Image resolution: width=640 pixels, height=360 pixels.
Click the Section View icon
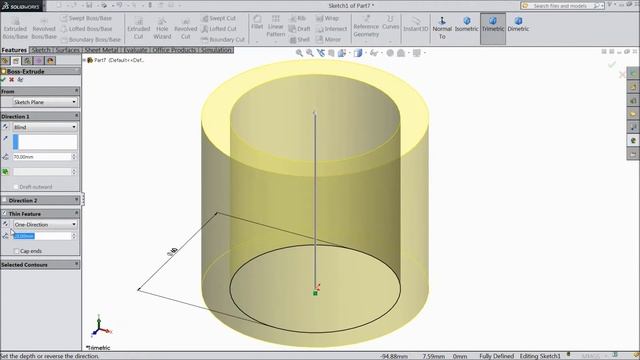click(331, 53)
